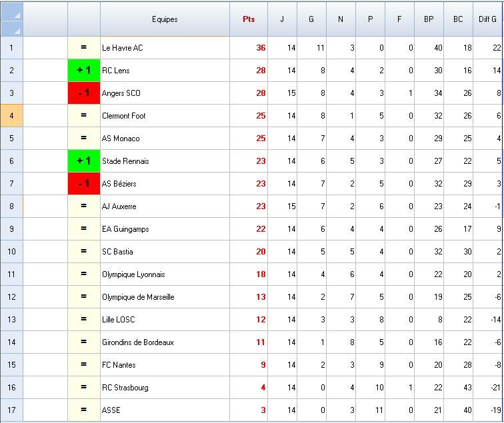Click RC Strasbourg's -21 goal difference cell

tap(487, 388)
